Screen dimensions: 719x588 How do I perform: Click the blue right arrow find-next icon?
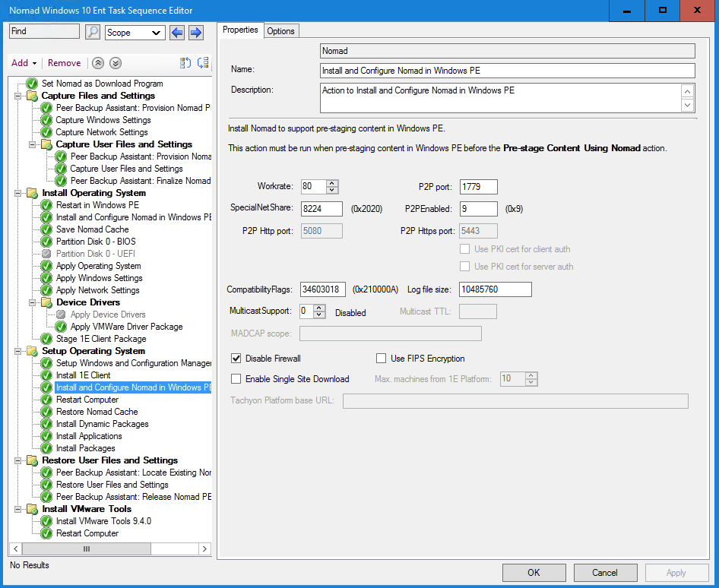pyautogui.click(x=195, y=32)
